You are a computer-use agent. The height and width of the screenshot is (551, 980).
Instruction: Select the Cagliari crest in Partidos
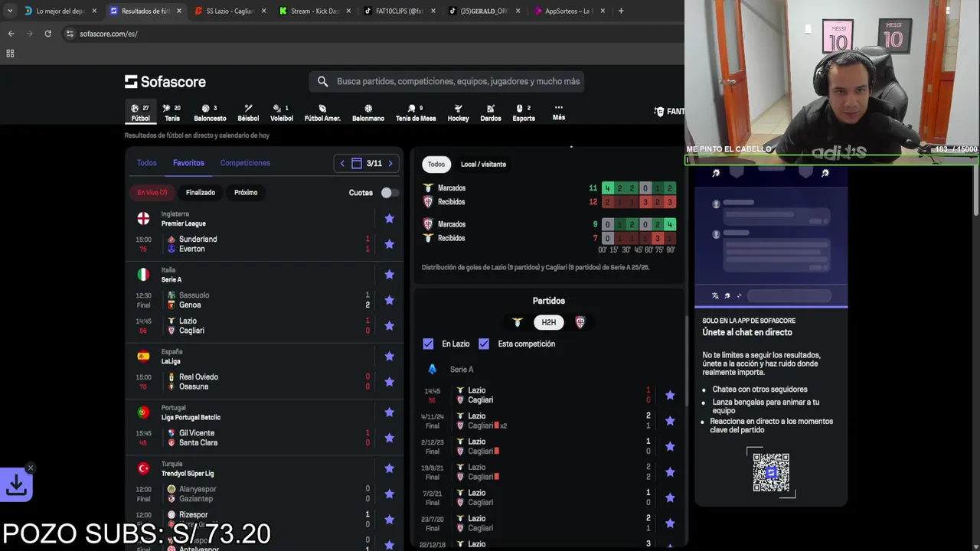pyautogui.click(x=580, y=322)
